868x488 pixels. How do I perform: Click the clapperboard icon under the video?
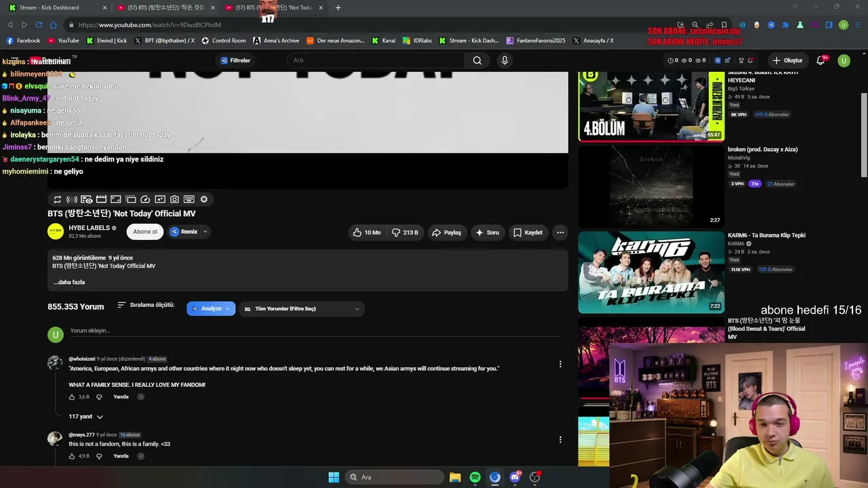pos(101,199)
